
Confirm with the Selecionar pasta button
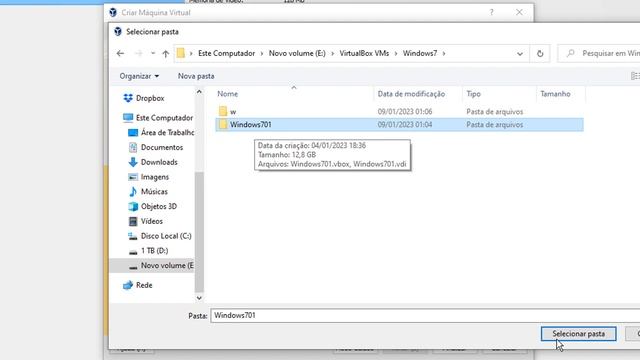tap(578, 334)
